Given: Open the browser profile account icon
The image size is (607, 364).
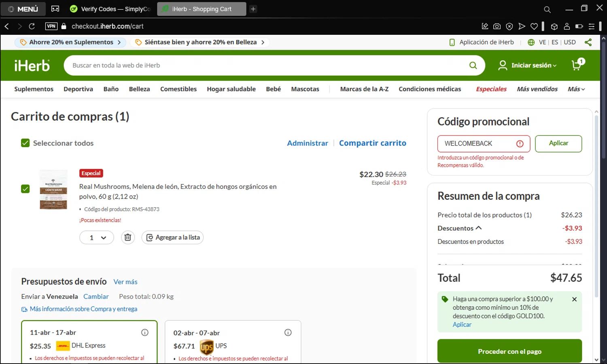Looking at the screenshot, I should [567, 26].
